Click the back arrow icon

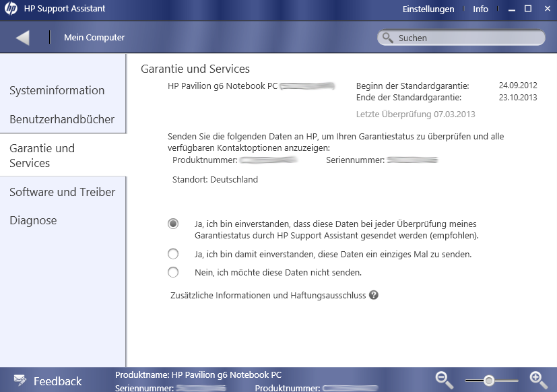coord(23,38)
